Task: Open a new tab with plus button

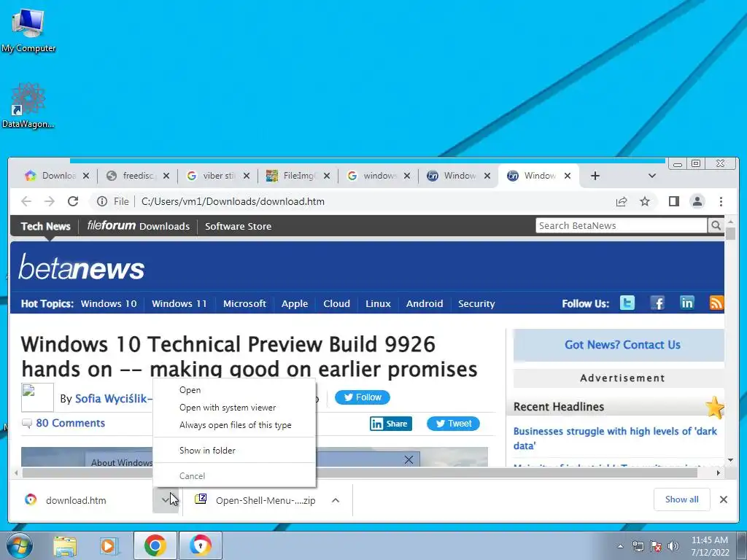Action: click(x=595, y=176)
